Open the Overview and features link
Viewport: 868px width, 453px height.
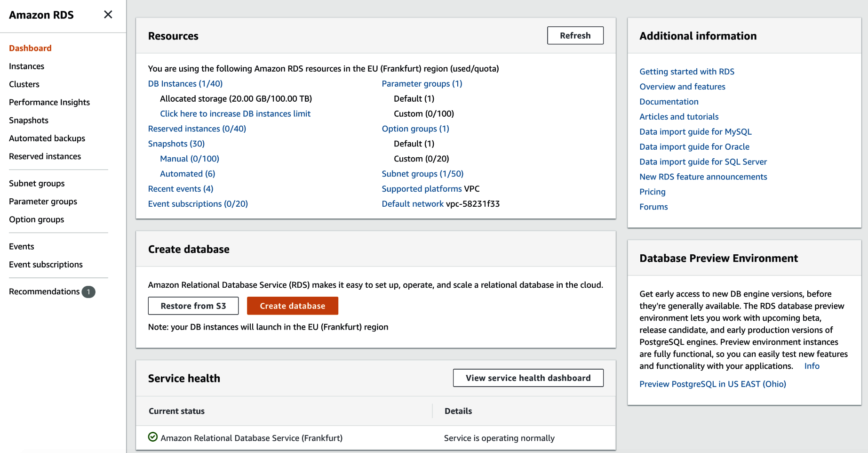click(x=682, y=87)
